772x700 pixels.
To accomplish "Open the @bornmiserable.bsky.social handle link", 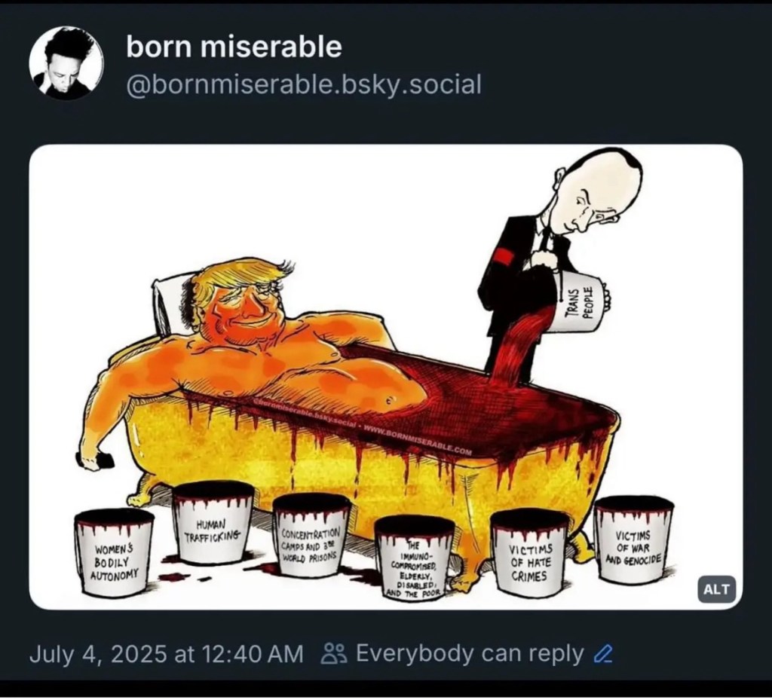I will coord(303,84).
